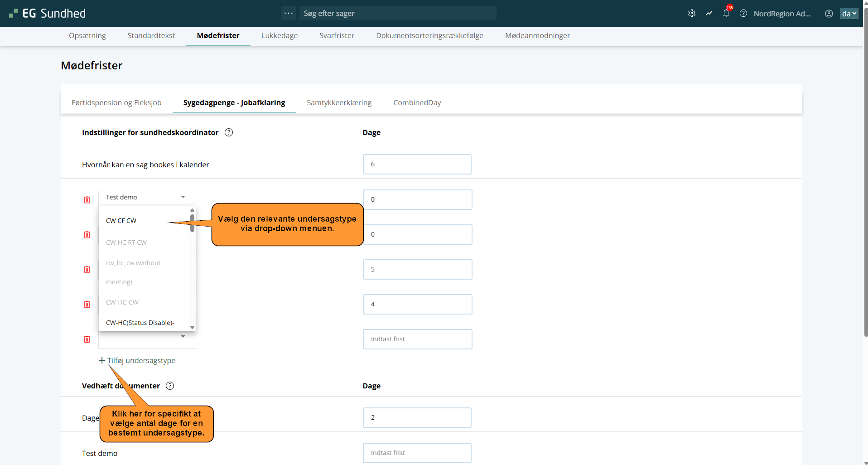Click the dropdown list scroll-down arrow
The image size is (868, 465).
tap(193, 327)
